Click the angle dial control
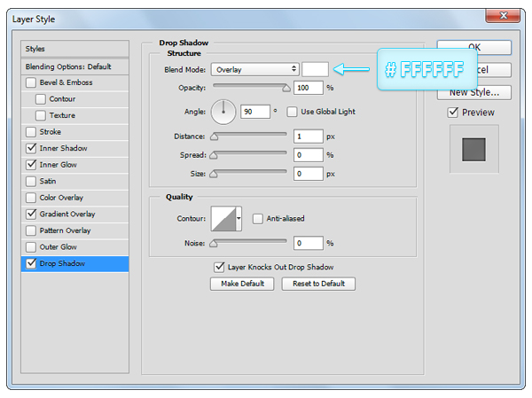This screenshot has width=532, height=398. 223,113
